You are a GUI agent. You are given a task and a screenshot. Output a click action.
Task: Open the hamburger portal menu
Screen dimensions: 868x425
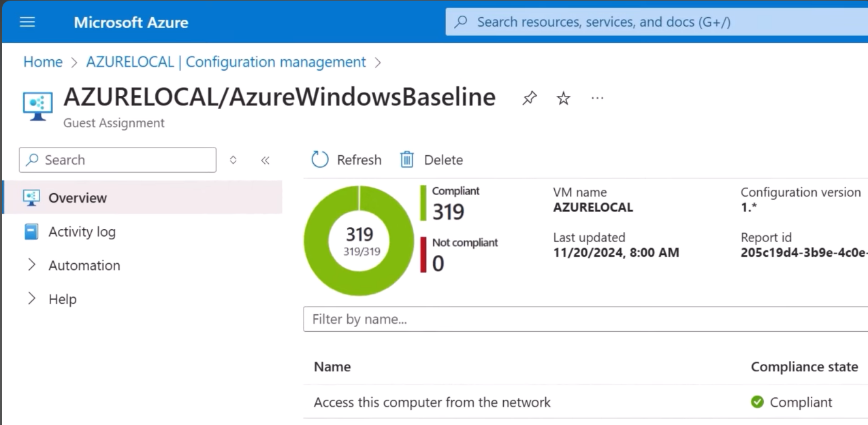click(27, 22)
